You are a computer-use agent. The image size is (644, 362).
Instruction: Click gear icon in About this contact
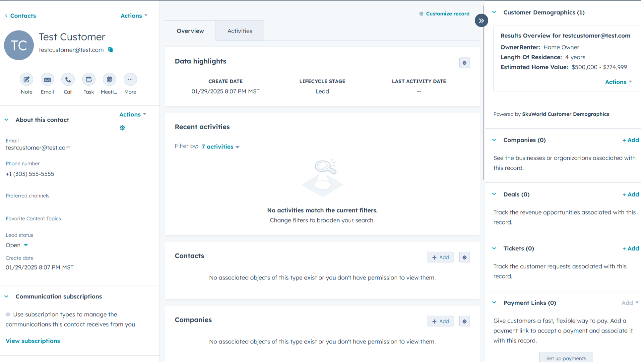[x=122, y=128]
